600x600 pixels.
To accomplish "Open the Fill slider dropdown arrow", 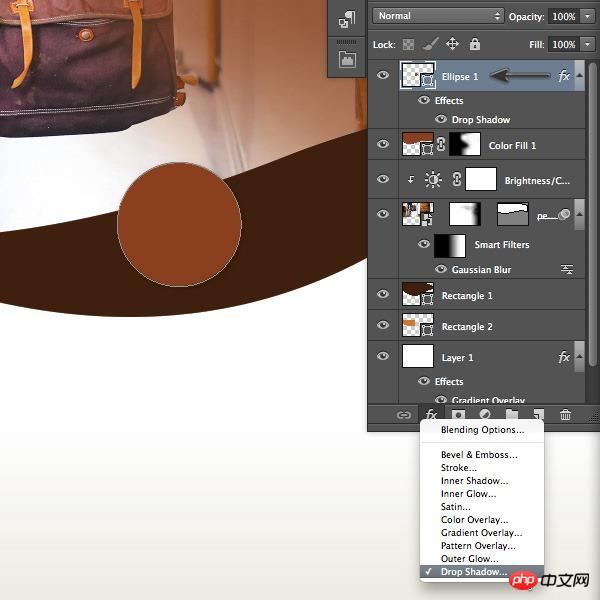I will tap(587, 44).
